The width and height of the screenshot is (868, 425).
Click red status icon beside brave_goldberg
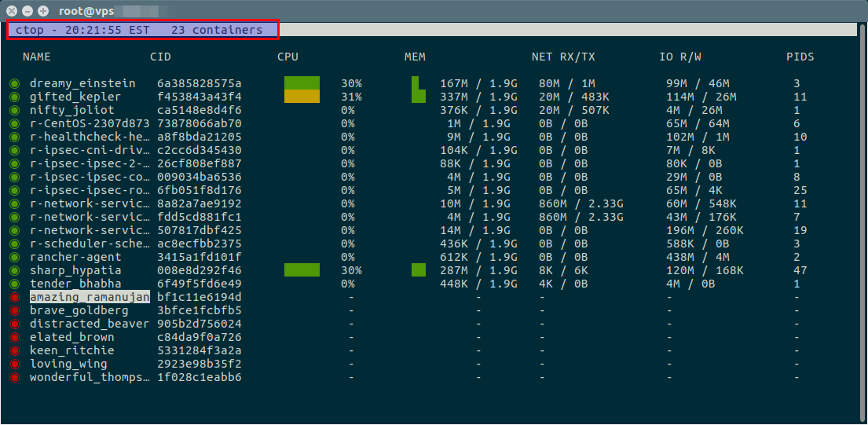coord(14,310)
